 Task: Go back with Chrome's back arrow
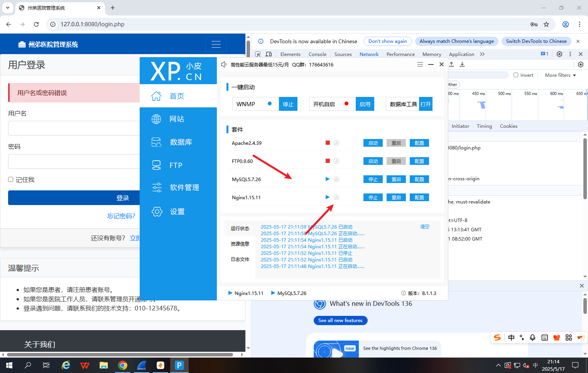point(8,24)
